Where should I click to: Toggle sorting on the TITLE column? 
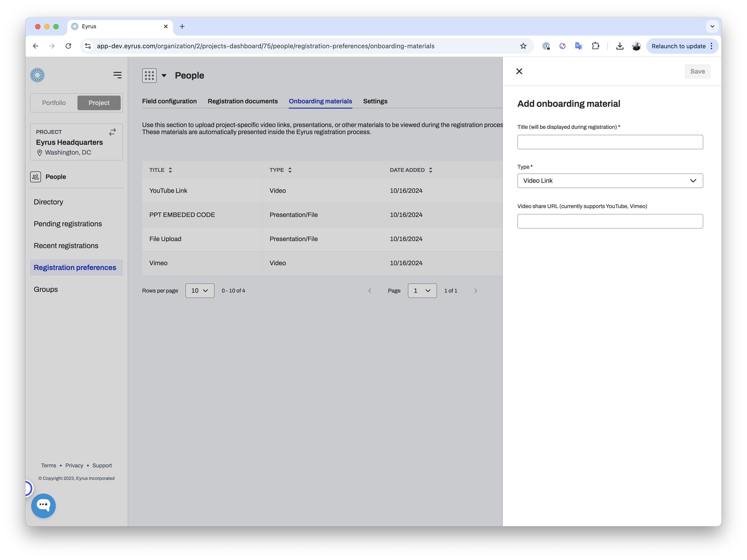coord(170,170)
